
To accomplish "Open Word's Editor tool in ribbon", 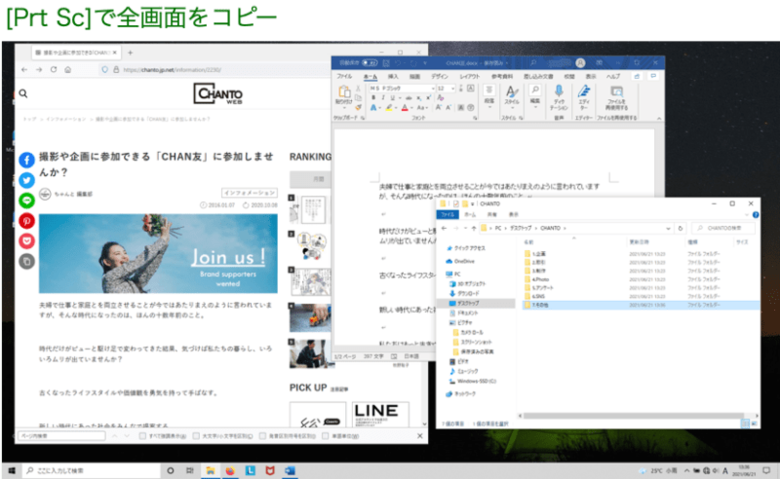I will click(x=584, y=93).
